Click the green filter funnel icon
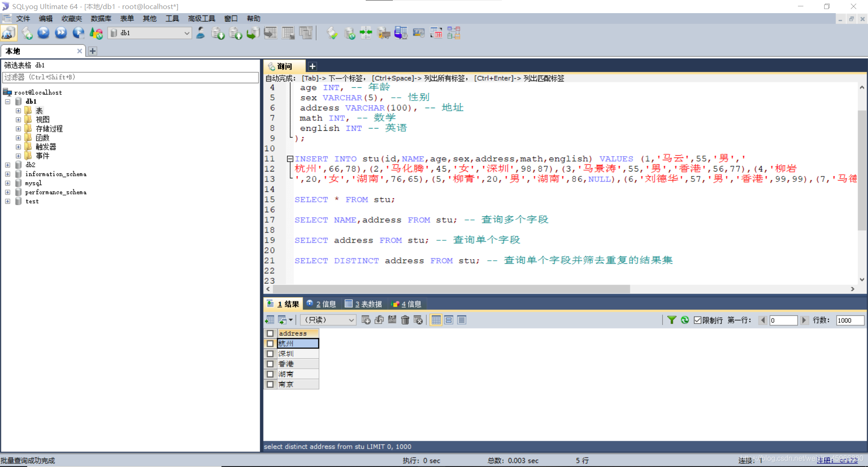 [672, 320]
